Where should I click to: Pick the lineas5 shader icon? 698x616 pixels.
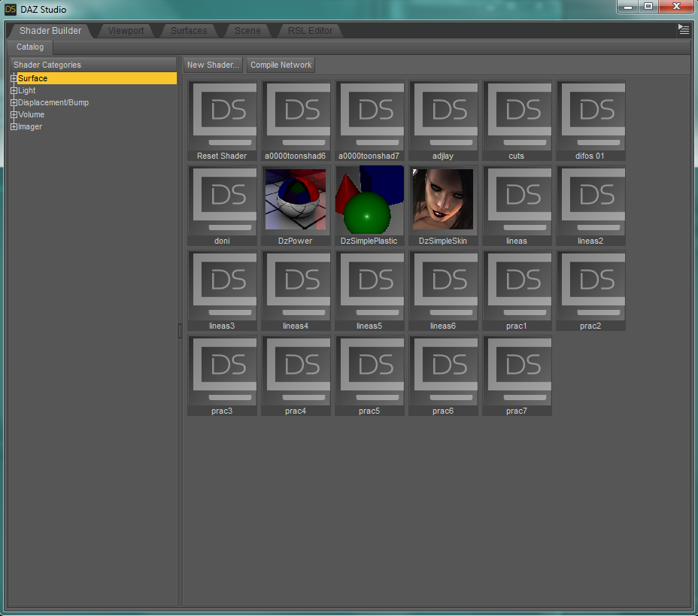coord(369,290)
